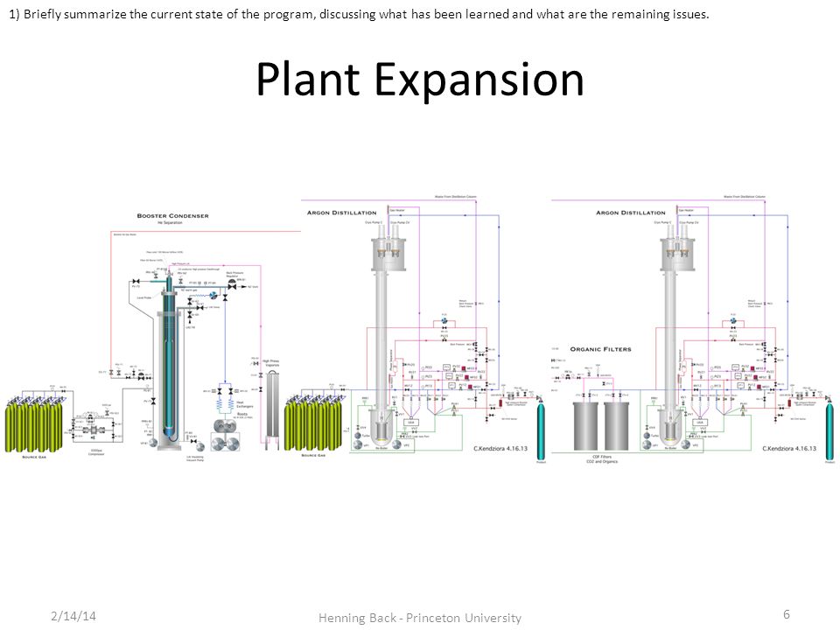Click "Argon Distillation" heading above the Organic Filters section

point(631,213)
